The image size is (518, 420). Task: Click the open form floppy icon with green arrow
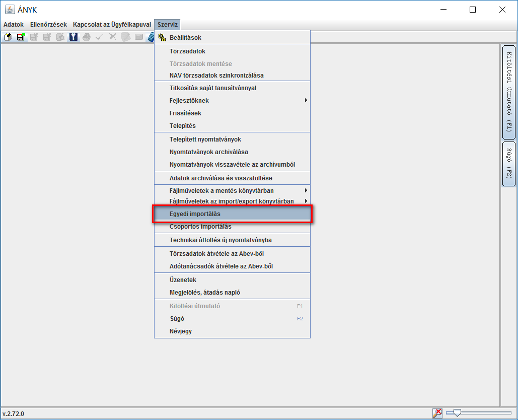(x=21, y=37)
